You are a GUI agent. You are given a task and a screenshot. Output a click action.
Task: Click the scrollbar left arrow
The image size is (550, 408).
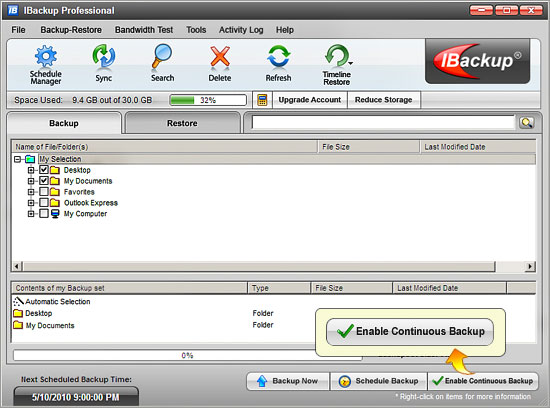(17, 267)
